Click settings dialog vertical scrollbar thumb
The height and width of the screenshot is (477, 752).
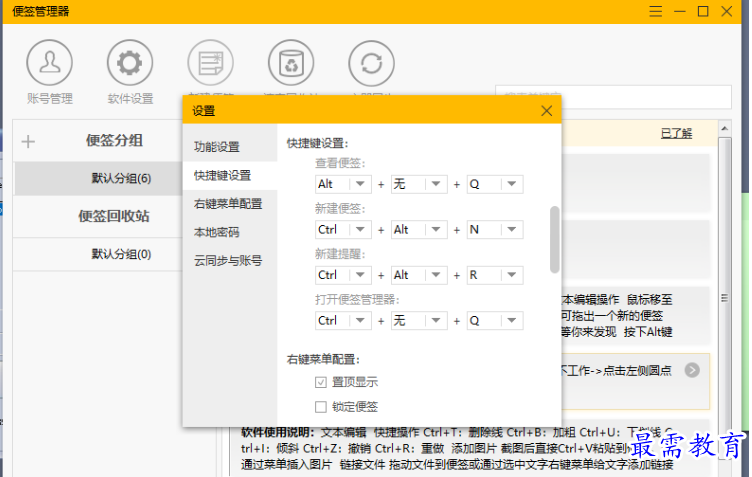point(554,240)
